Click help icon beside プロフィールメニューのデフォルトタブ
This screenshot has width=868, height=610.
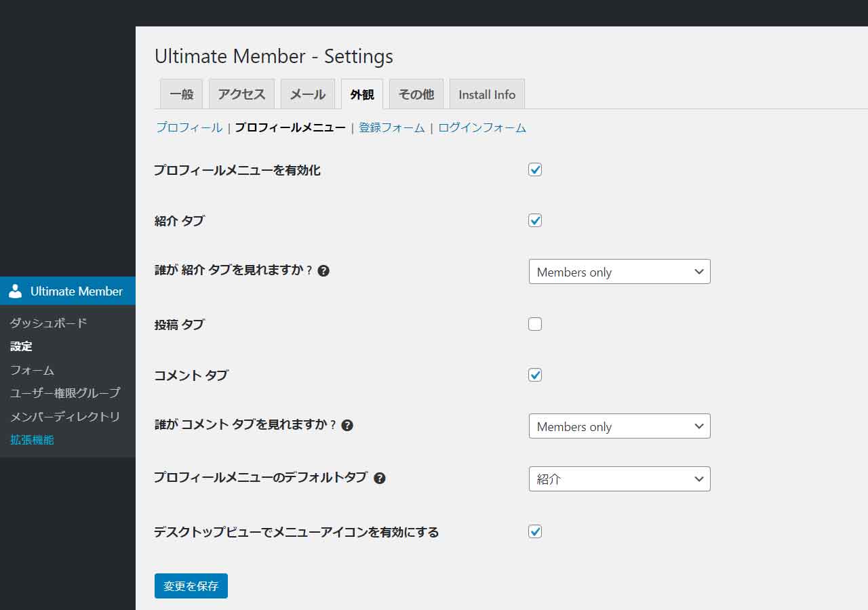coord(380,478)
